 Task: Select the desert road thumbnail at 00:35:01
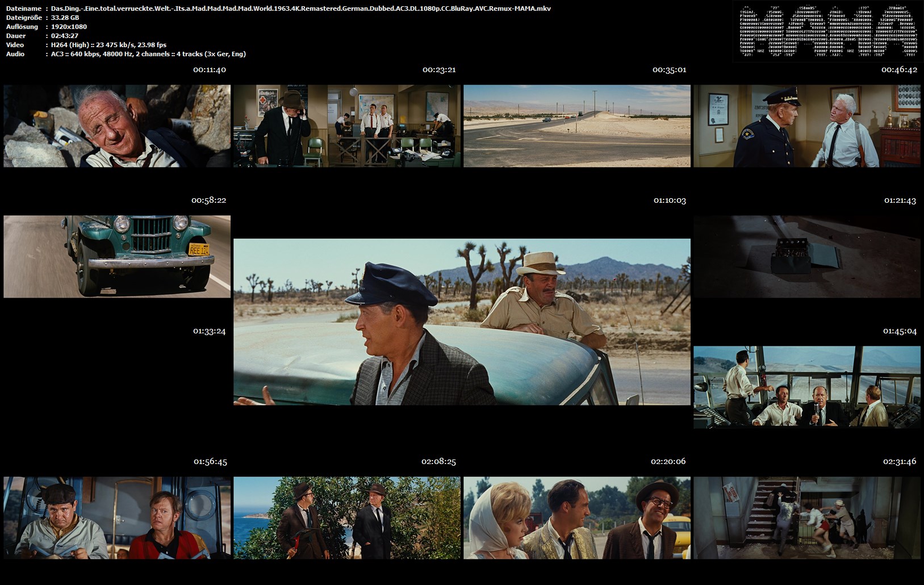click(577, 126)
